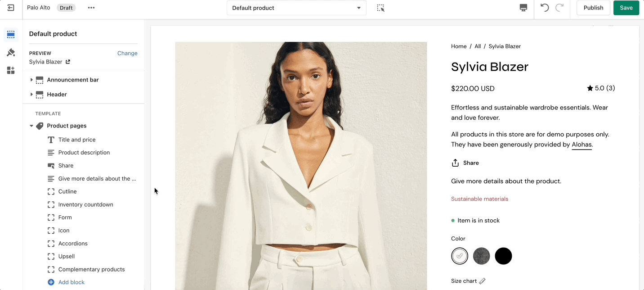Viewport: 644px width, 290px height.
Task: Expand the Announcement bar section
Action: pos(31,80)
